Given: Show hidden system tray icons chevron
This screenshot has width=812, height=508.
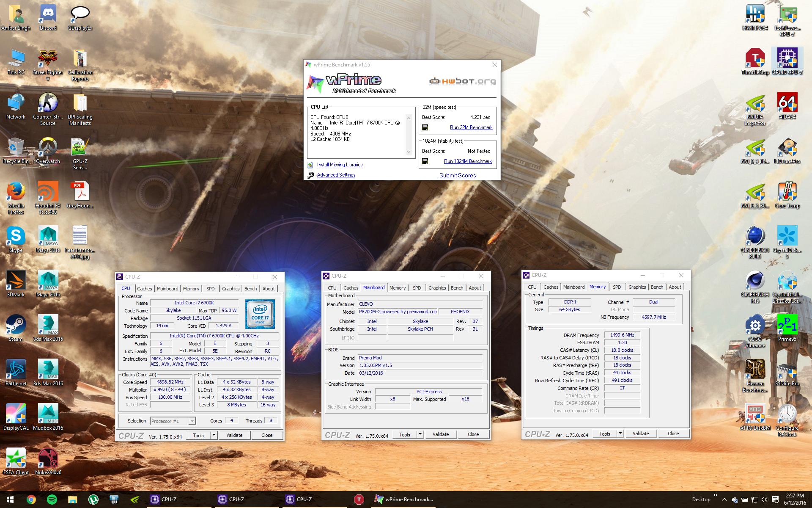Looking at the screenshot, I should click(x=724, y=500).
